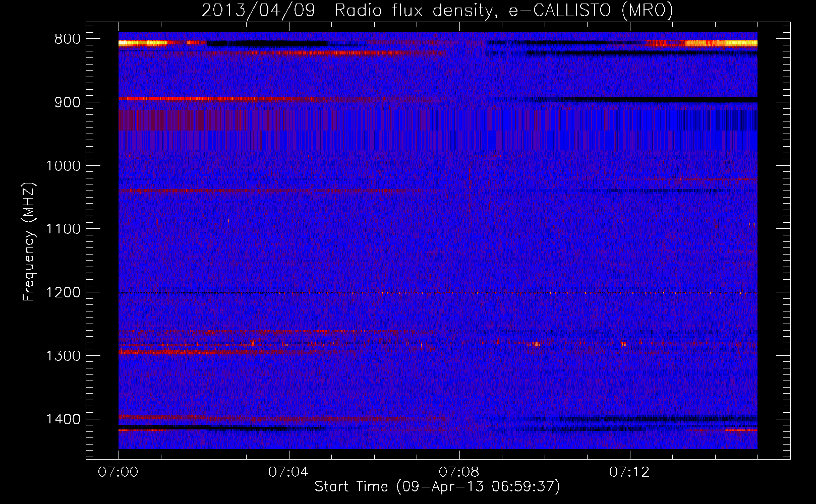This screenshot has width=816, height=504.
Task: Click the 1200 frequency tick label
Action: tap(63, 293)
